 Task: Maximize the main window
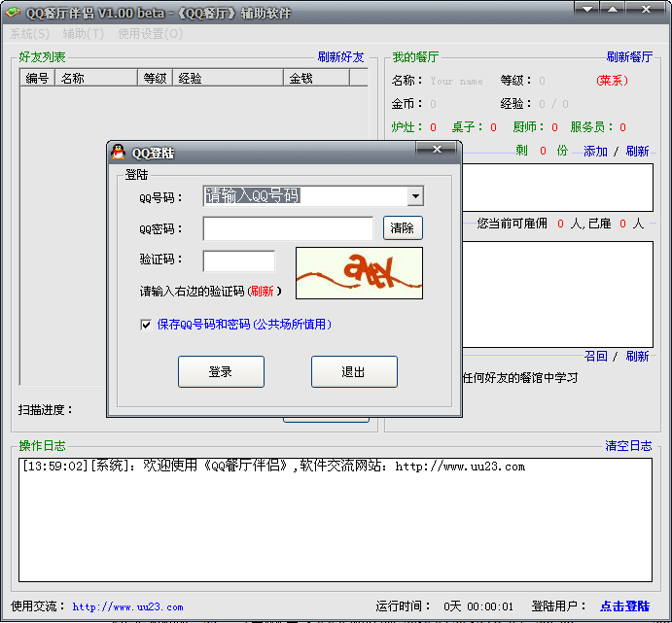point(613,9)
